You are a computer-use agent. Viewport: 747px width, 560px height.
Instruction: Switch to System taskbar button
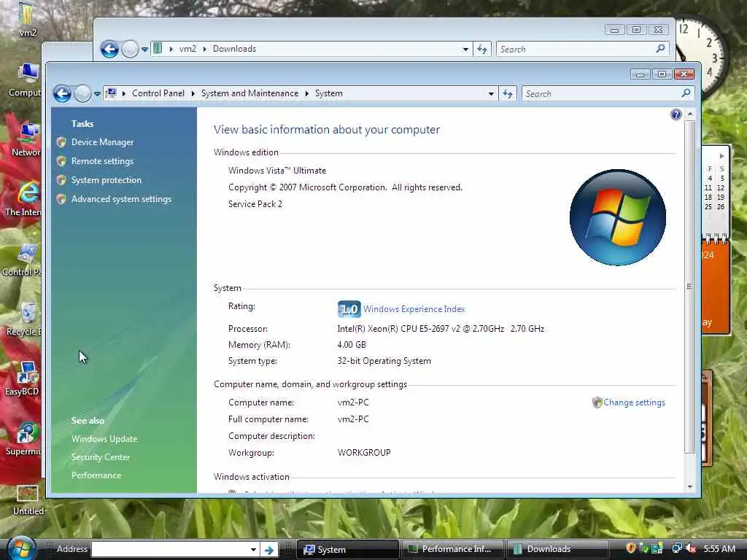click(x=347, y=549)
